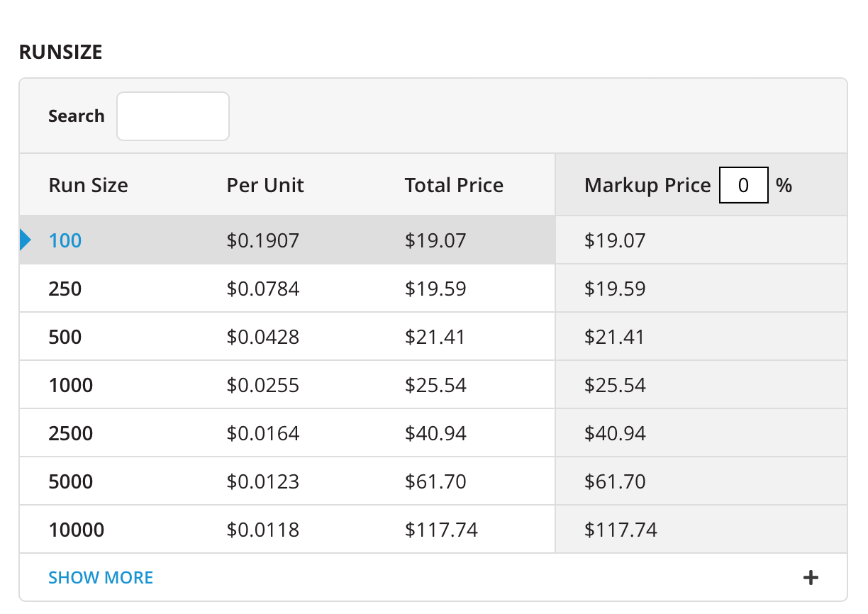Select the 100 run size row

[x=65, y=241]
